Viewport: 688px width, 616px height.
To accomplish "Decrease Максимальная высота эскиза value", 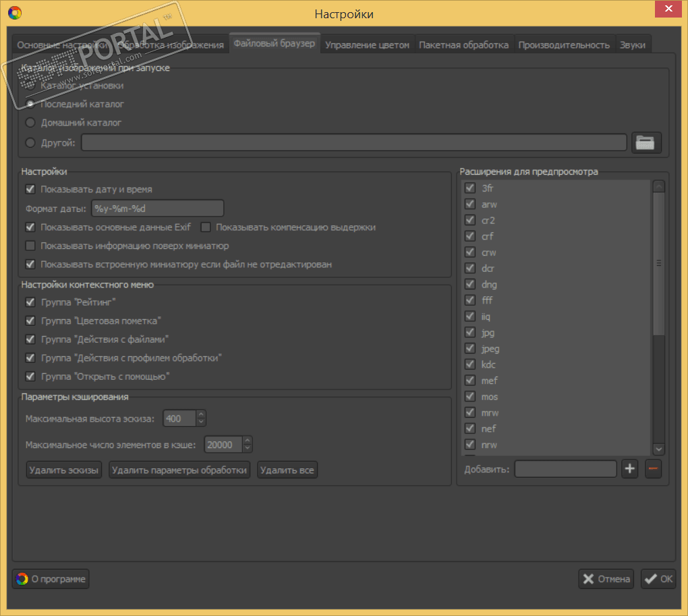I will point(201,422).
